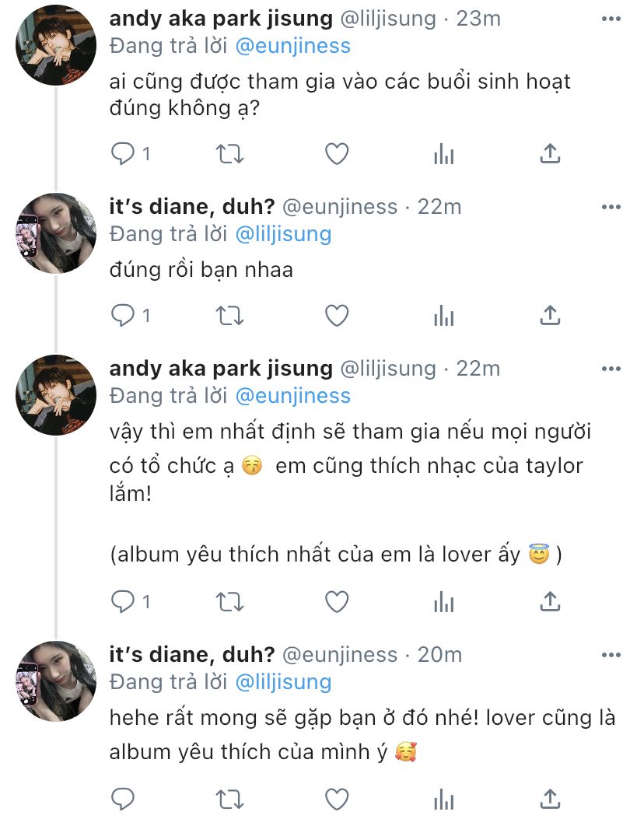Image resolution: width=644 pixels, height=819 pixels.
Task: Share the 'đúng rồi bạn nhaa' tweet
Action: [x=550, y=315]
